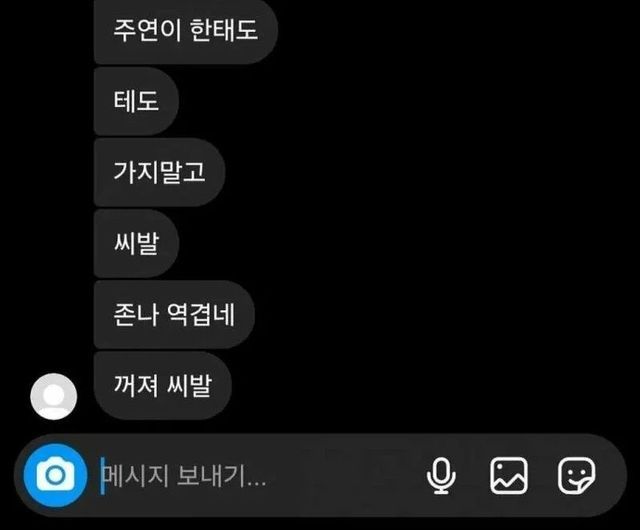Open the photo gallery picker icon
This screenshot has height=530, width=640.
point(509,476)
